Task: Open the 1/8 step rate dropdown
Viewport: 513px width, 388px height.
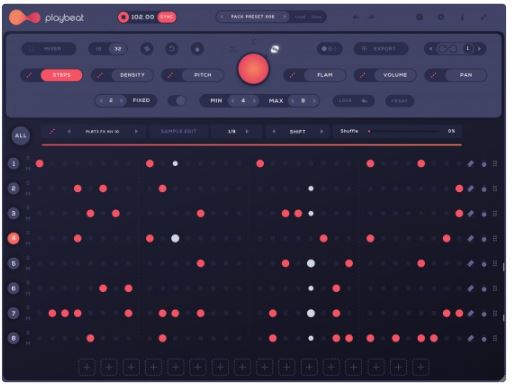Action: (237, 132)
